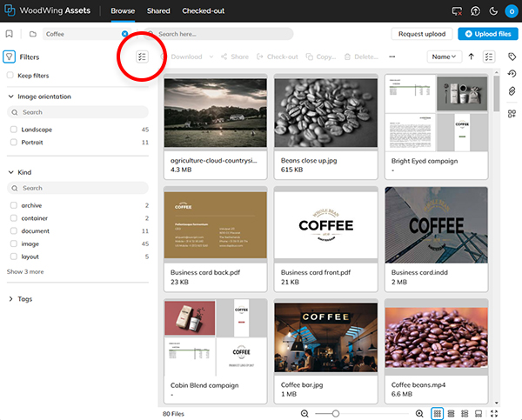Open the folder browser icon

click(33, 34)
